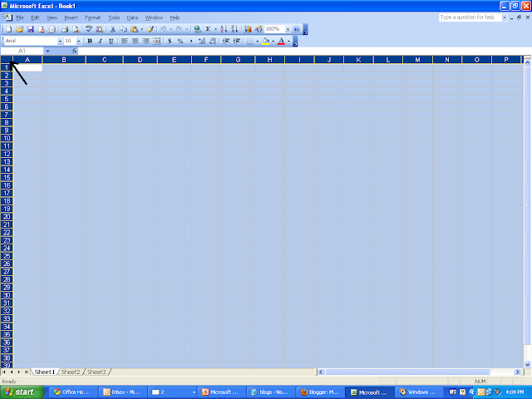Viewport: 532px width, 399px height.
Task: Open the Tools menu
Action: [114, 17]
